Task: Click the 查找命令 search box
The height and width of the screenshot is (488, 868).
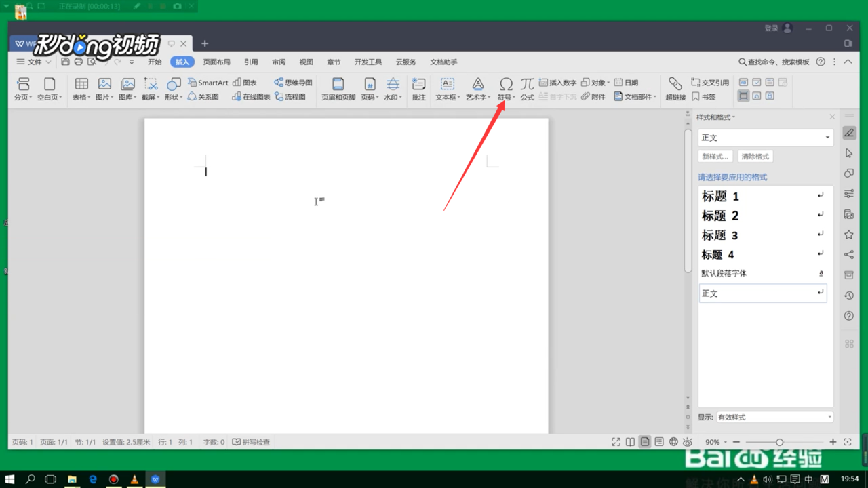Action: (x=774, y=62)
